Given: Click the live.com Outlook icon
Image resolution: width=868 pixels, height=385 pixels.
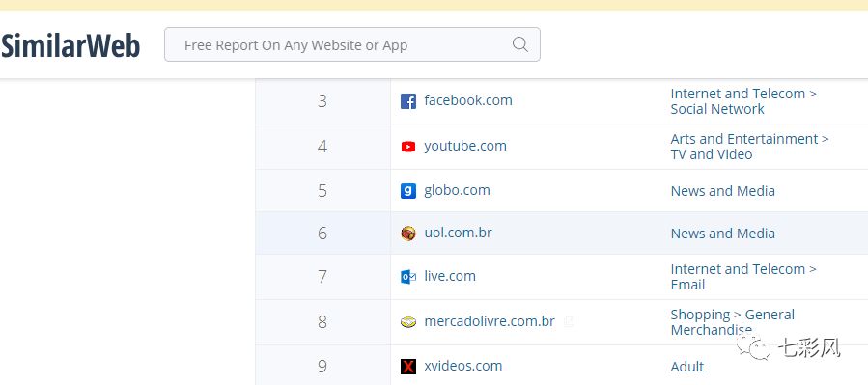Looking at the screenshot, I should (x=408, y=277).
